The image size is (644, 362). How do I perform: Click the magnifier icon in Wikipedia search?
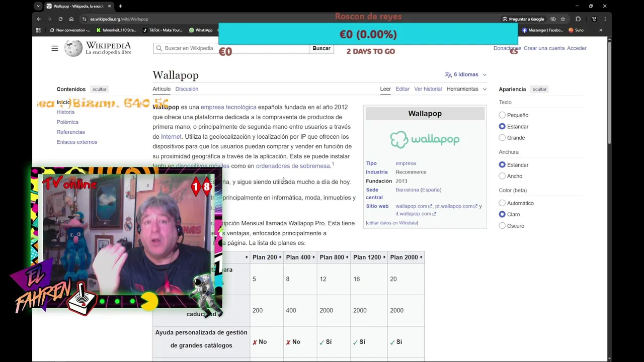[159, 48]
